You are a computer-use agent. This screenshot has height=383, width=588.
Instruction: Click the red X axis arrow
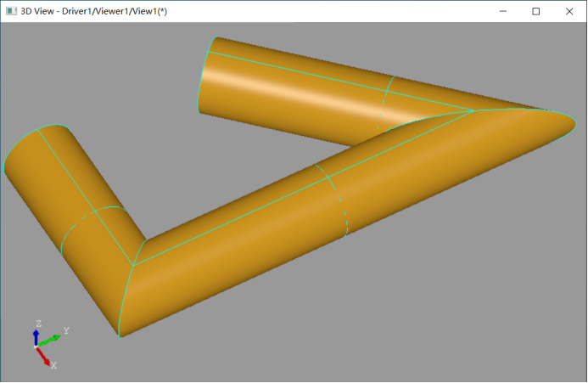43,357
